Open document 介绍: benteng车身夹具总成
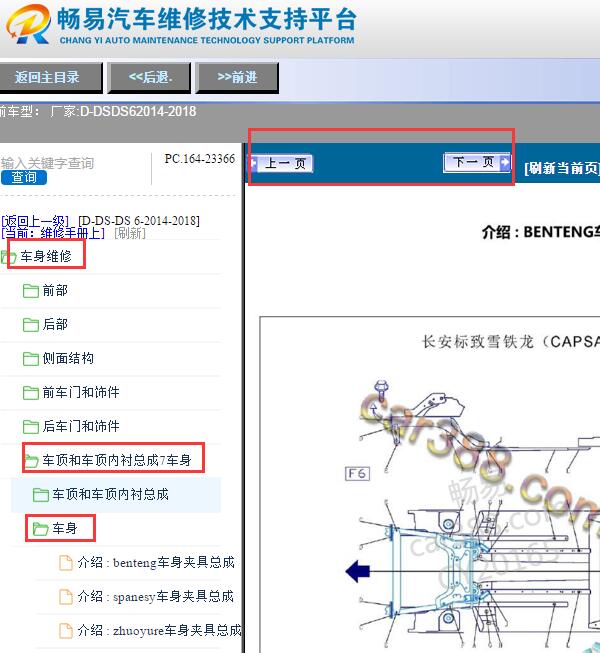This screenshot has height=653, width=600. (156, 563)
